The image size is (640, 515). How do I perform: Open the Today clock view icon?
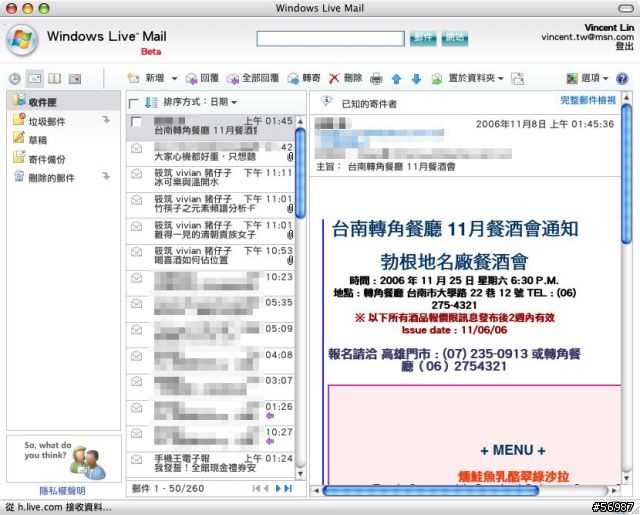[15, 78]
